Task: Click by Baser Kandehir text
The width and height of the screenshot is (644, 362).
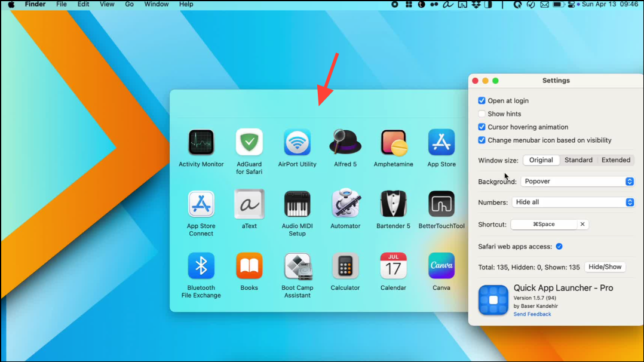Action: coord(535,306)
